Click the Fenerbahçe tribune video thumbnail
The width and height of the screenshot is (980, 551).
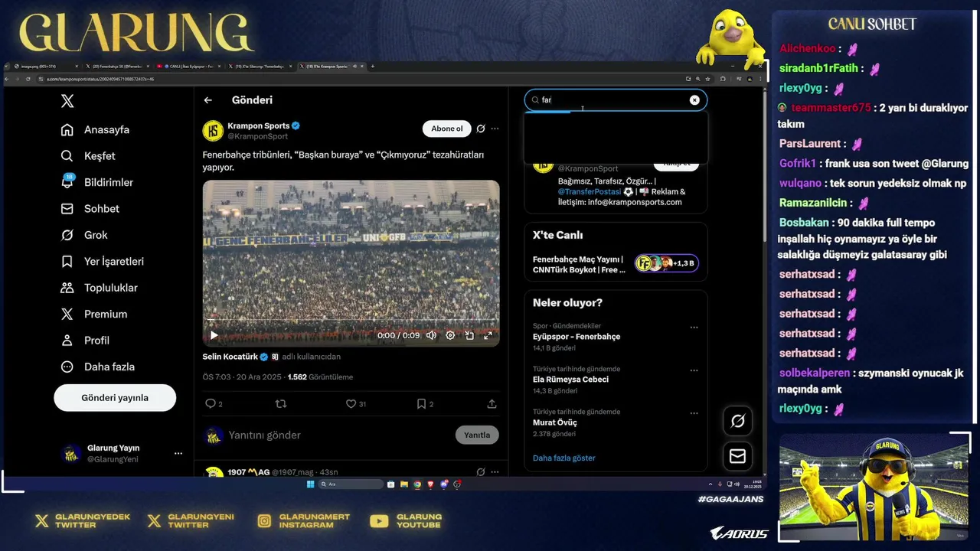coord(351,263)
